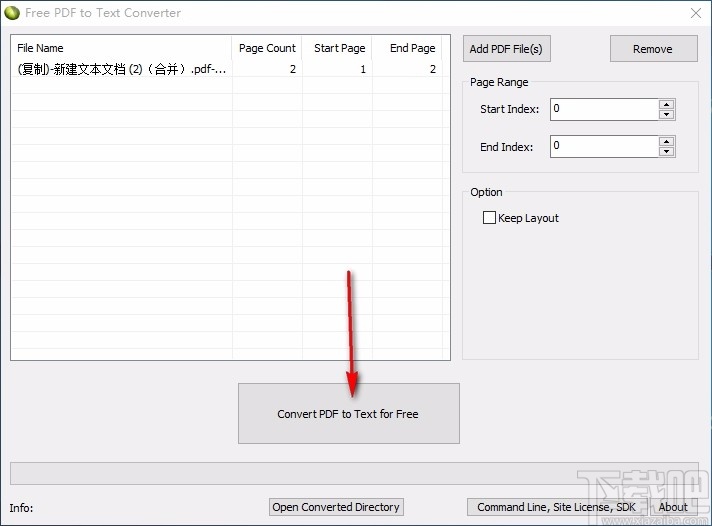The width and height of the screenshot is (712, 526).
Task: Click the Info: status label
Action: click(21, 508)
